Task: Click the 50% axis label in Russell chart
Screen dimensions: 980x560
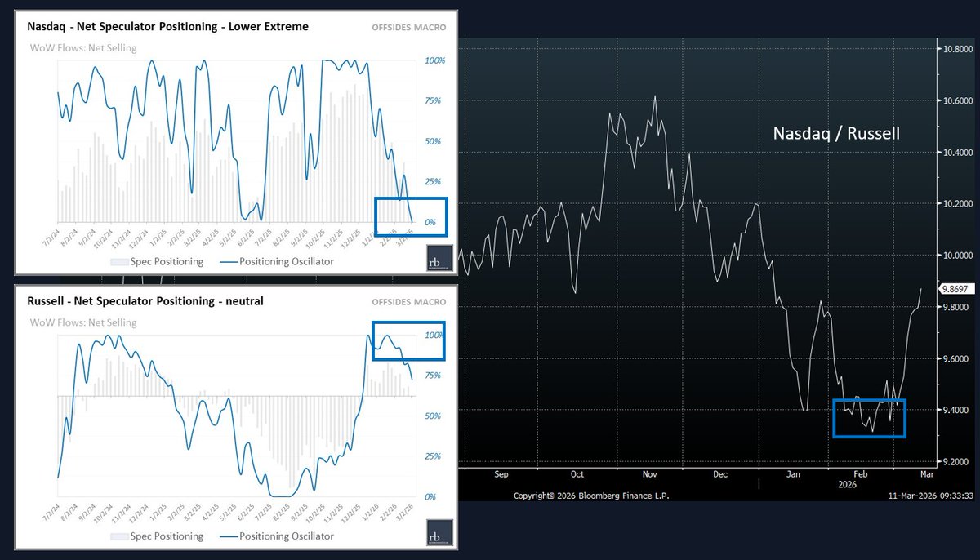Action: click(431, 416)
